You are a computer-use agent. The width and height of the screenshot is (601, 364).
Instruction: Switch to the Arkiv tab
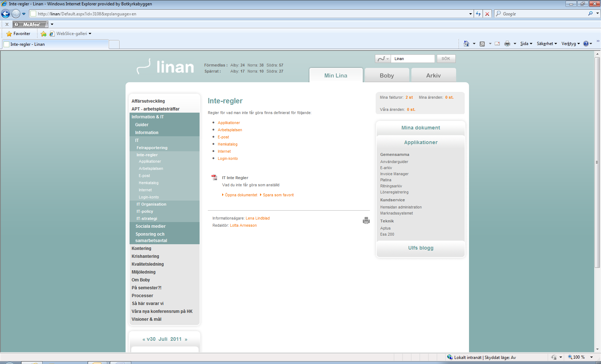click(434, 75)
